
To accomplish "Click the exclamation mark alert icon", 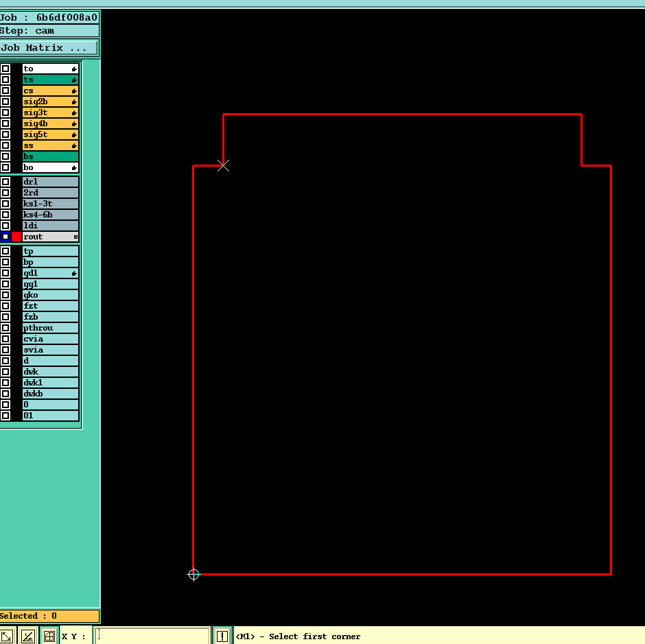I will click(x=222, y=636).
